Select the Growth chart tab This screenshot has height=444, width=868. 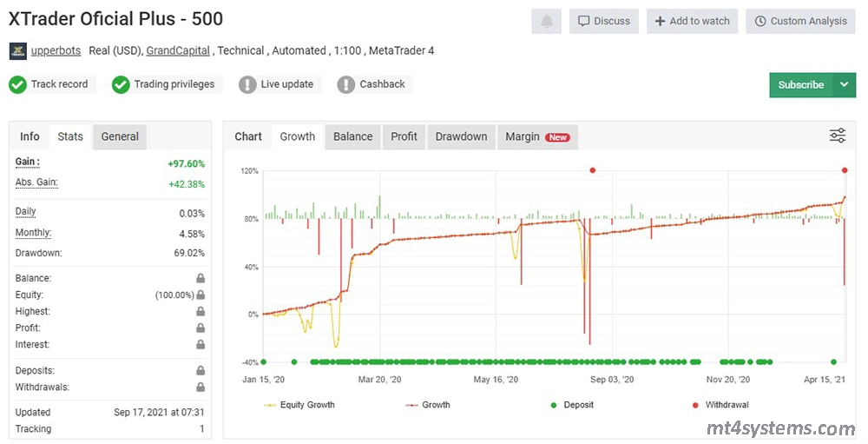[297, 136]
